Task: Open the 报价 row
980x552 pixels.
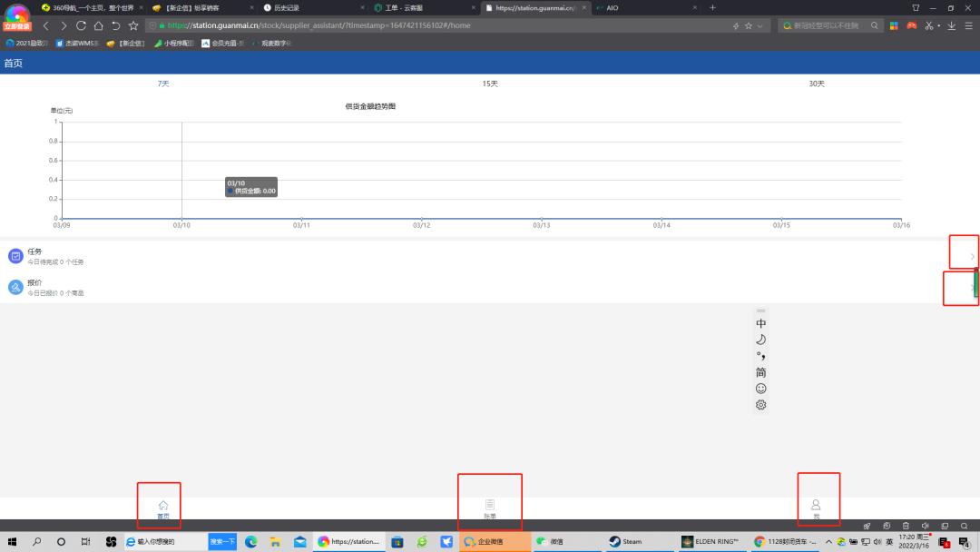Action: click(x=490, y=287)
